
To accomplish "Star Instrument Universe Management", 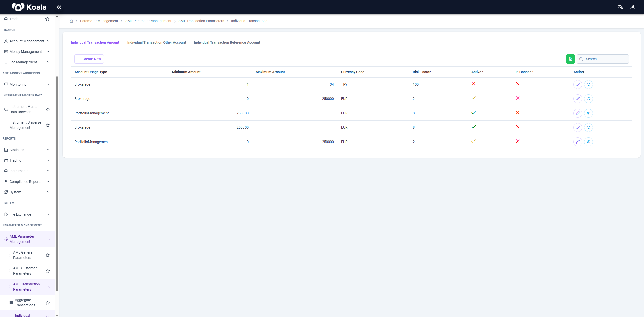I will [48, 125].
